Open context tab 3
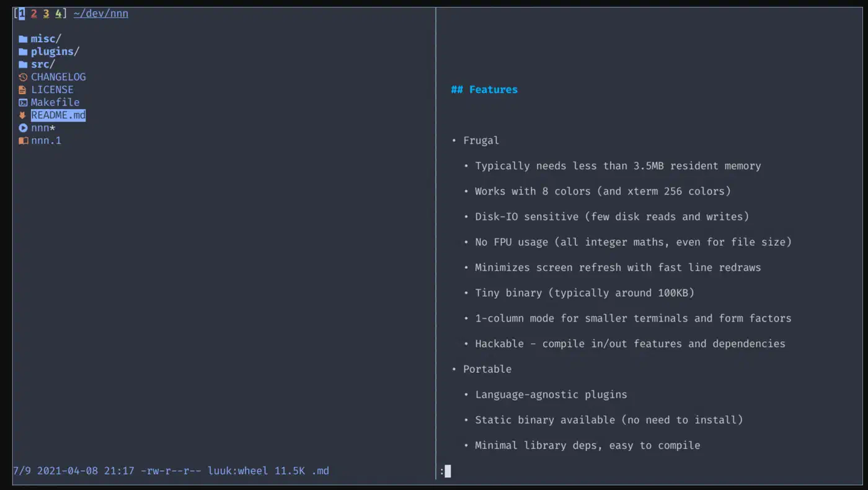Image resolution: width=868 pixels, height=490 pixels. point(46,14)
